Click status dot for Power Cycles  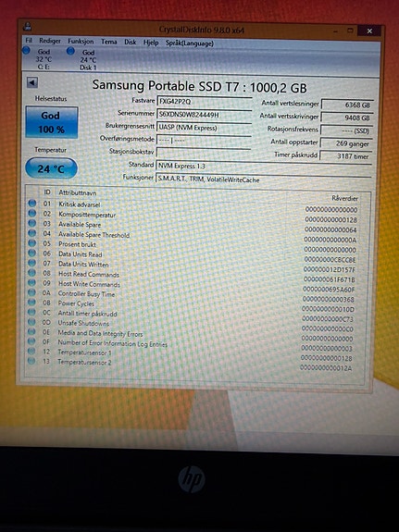(31, 302)
